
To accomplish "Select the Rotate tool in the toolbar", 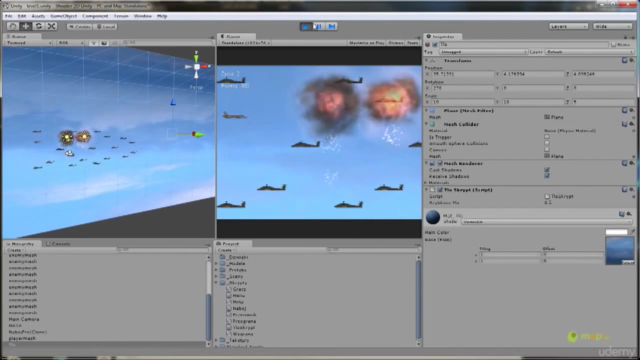I will [39, 26].
